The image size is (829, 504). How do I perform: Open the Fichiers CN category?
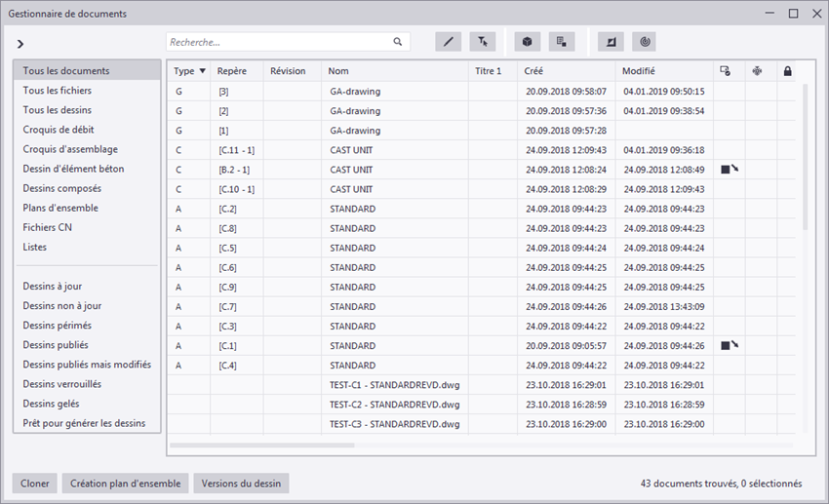click(48, 227)
